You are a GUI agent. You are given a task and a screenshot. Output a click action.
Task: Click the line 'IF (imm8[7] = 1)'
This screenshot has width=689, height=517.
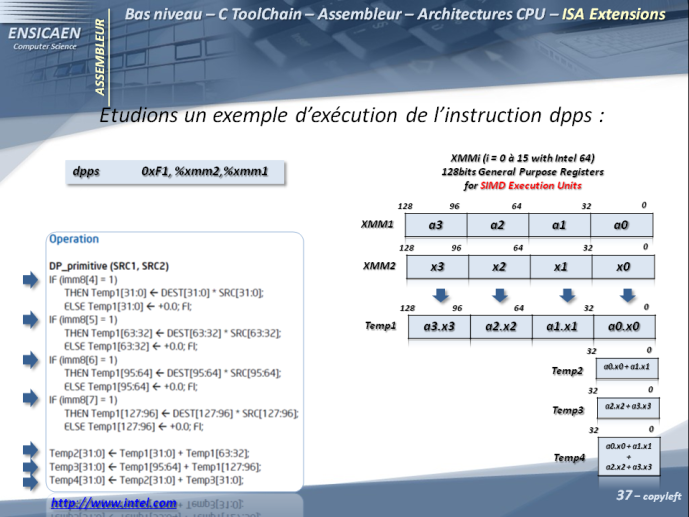point(83,400)
